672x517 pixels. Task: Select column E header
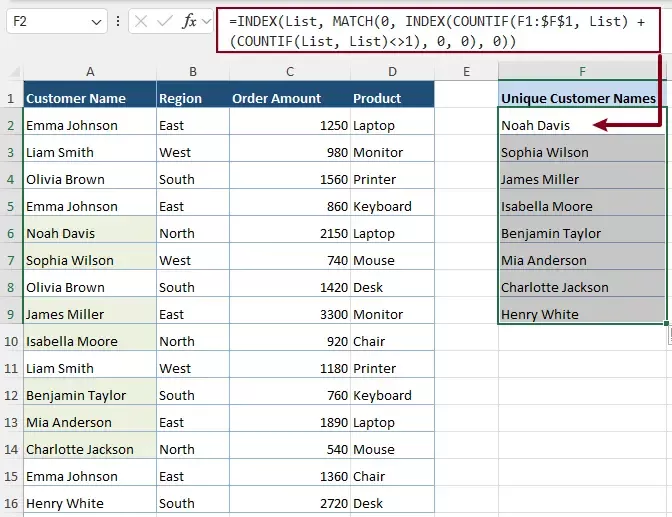[x=466, y=71]
